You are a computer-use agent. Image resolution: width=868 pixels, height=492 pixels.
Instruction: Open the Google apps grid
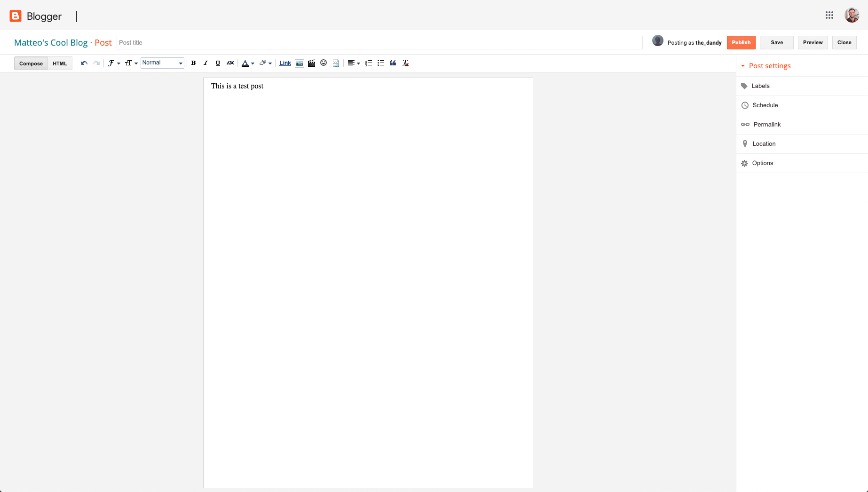tap(829, 15)
